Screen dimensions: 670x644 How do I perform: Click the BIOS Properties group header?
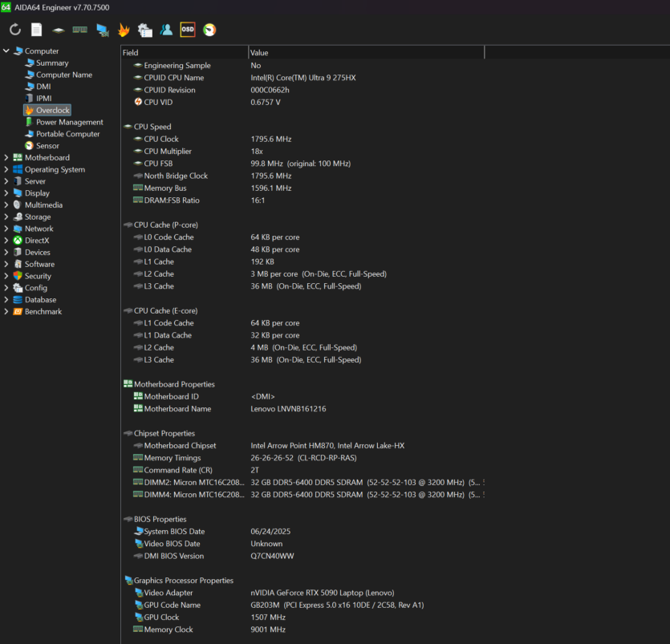click(155, 520)
